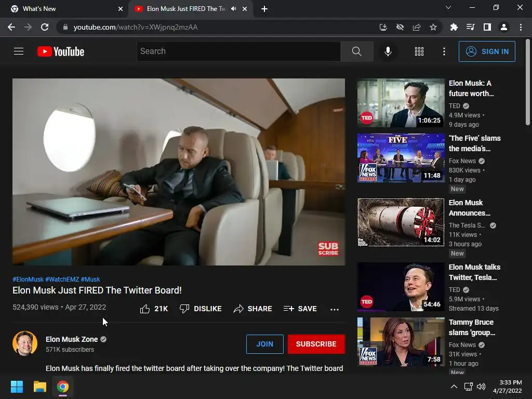Toggle the Chrome side panel
Image resolution: width=532 pixels, height=399 pixels.
(x=487, y=27)
